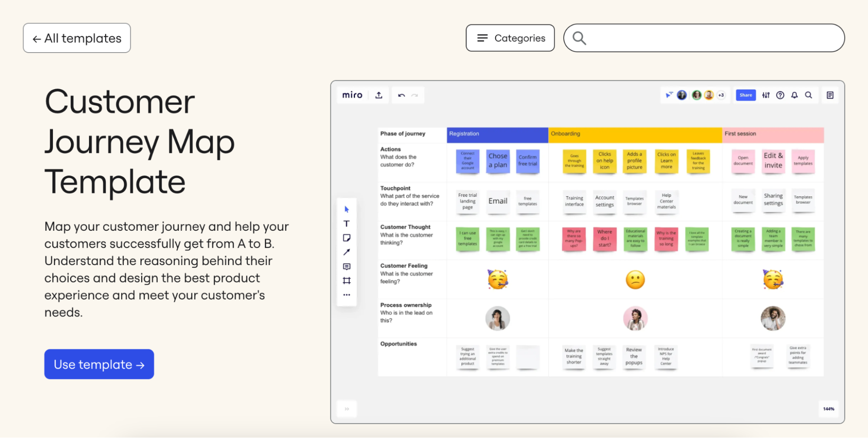This screenshot has width=868, height=438.
Task: Click the blue Share button
Action: click(x=746, y=95)
